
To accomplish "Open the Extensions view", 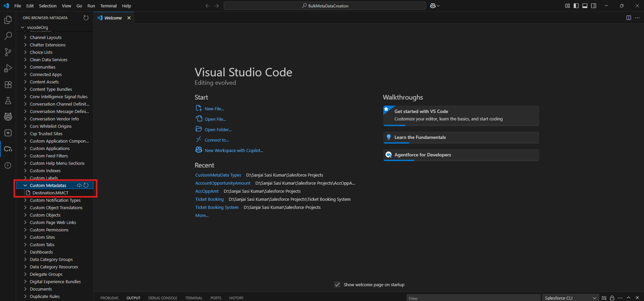I will click(x=8, y=84).
